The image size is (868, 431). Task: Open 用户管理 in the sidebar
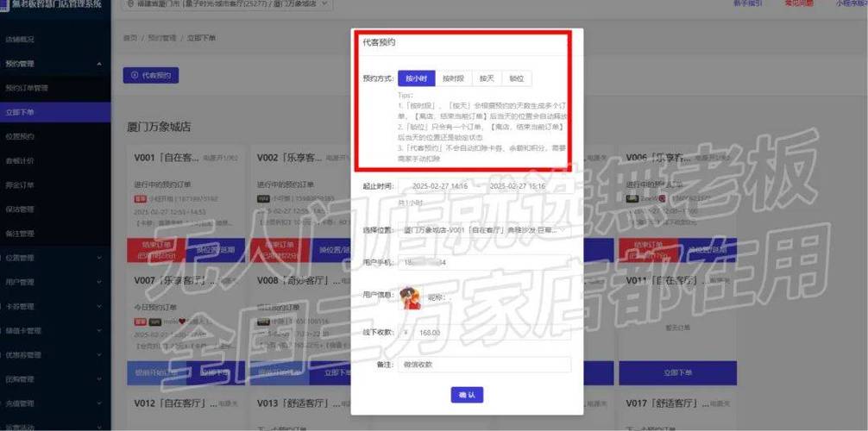pos(20,282)
